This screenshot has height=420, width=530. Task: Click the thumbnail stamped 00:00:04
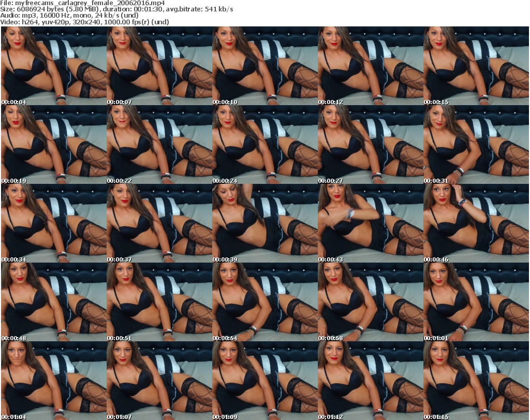coord(54,66)
